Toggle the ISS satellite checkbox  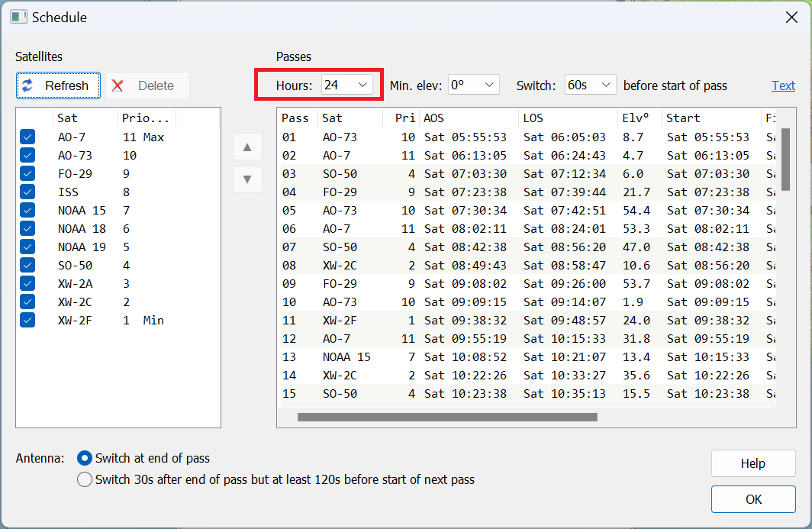[x=27, y=192]
